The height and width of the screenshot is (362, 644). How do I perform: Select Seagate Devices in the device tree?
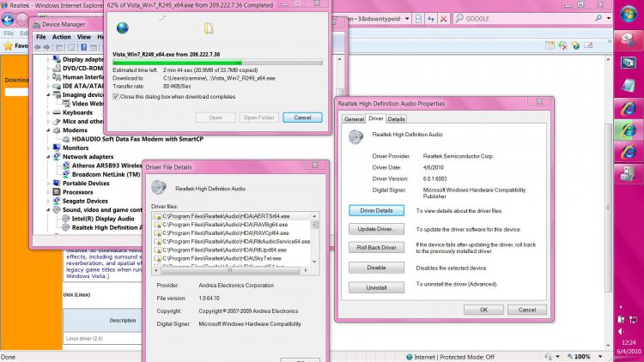point(85,201)
